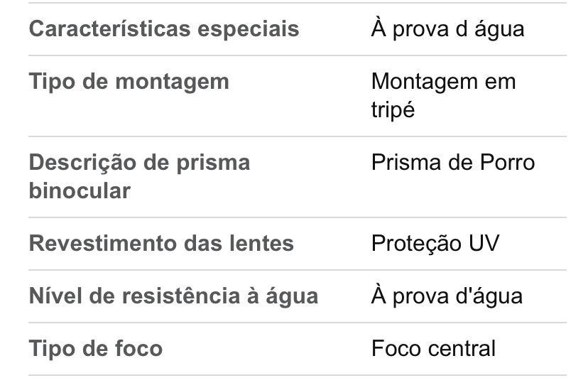Click the 'Descrição de prisma binocular' label
This screenshot has width=588, height=378.
pos(139,176)
